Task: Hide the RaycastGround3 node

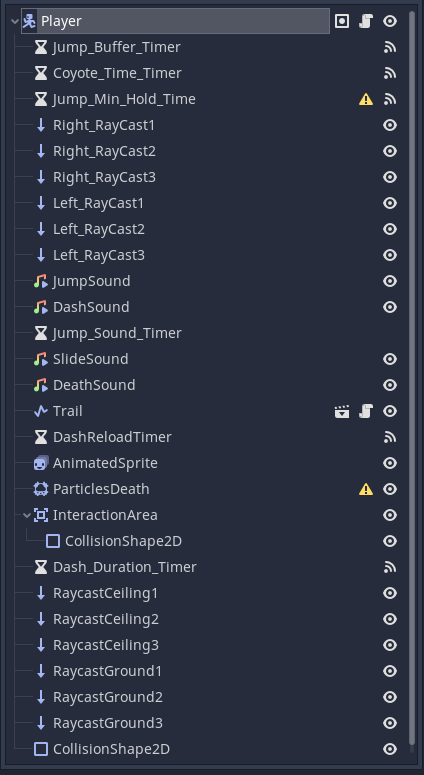Action: pos(390,723)
